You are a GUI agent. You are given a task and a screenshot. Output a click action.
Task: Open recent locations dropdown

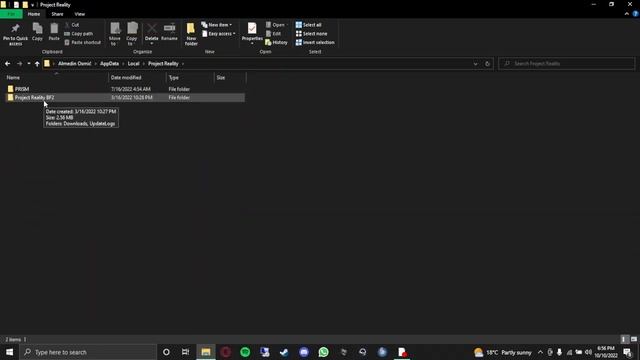pyautogui.click(x=29, y=64)
